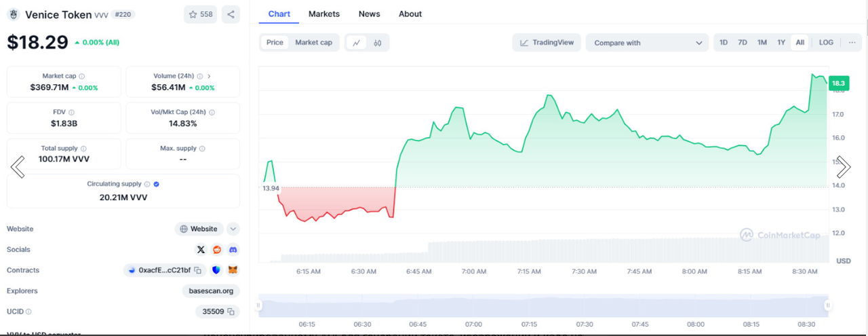Click the contract address 0xacfE...cC21bf chip
868x336 pixels.
click(165, 270)
